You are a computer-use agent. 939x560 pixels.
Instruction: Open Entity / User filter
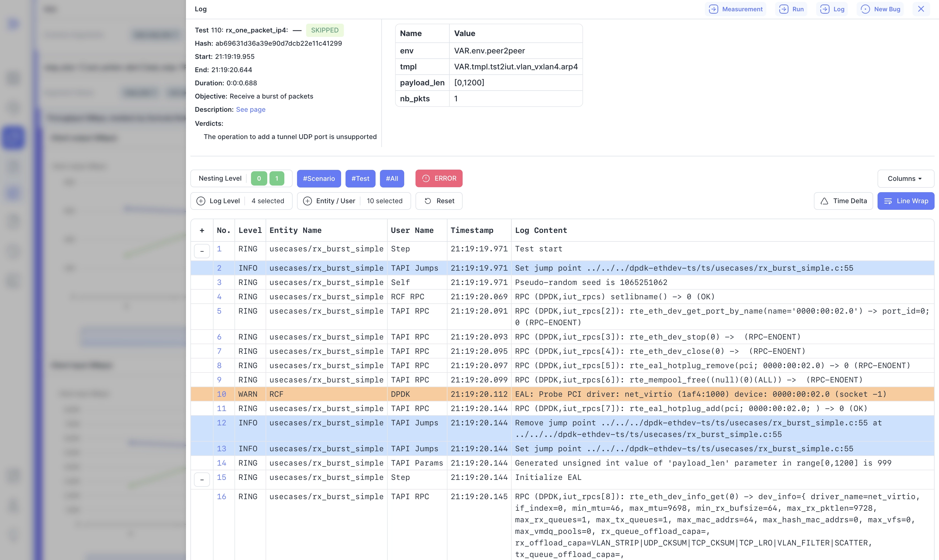click(x=354, y=201)
